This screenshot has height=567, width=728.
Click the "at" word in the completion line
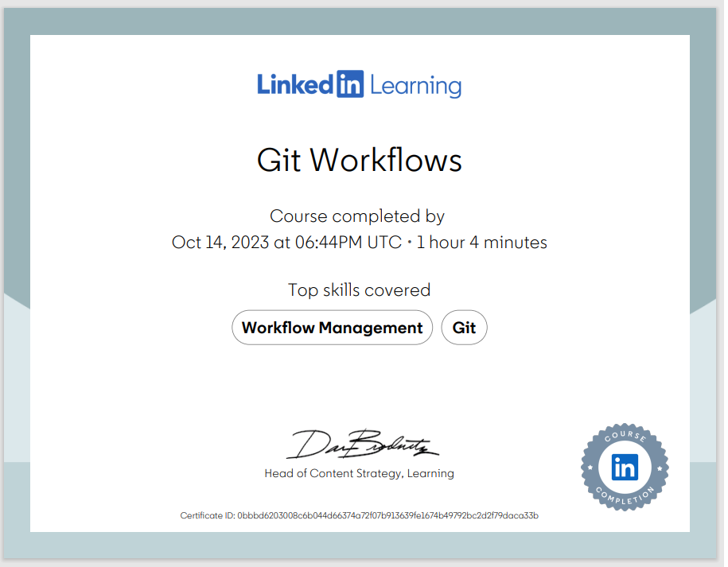point(282,243)
